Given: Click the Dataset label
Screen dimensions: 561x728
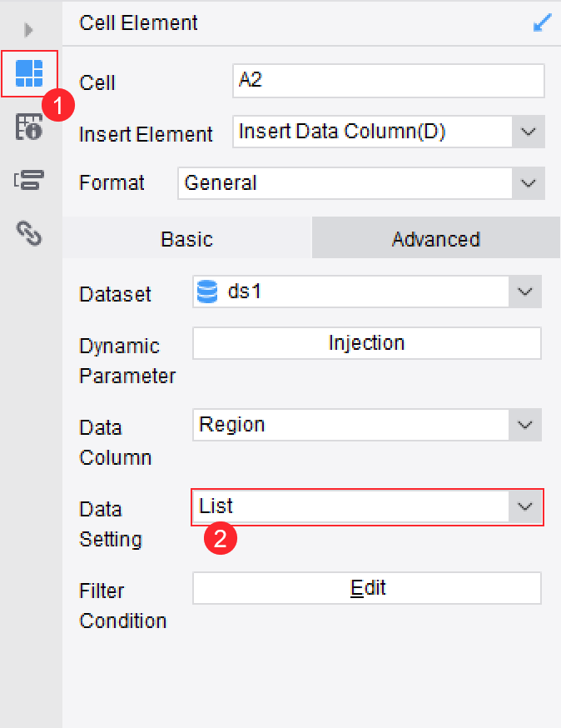Looking at the screenshot, I should (x=115, y=294).
